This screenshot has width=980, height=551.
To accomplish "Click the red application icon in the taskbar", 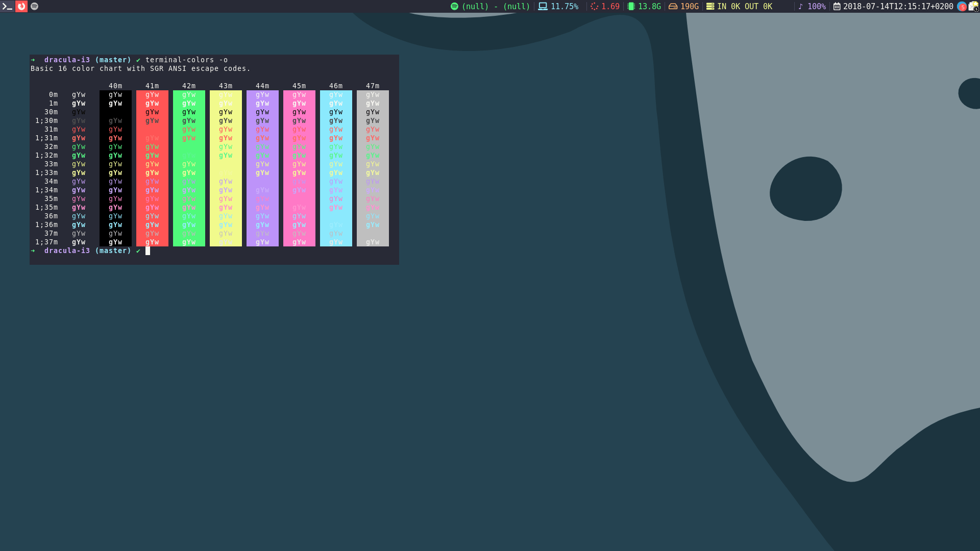I will pyautogui.click(x=21, y=7).
